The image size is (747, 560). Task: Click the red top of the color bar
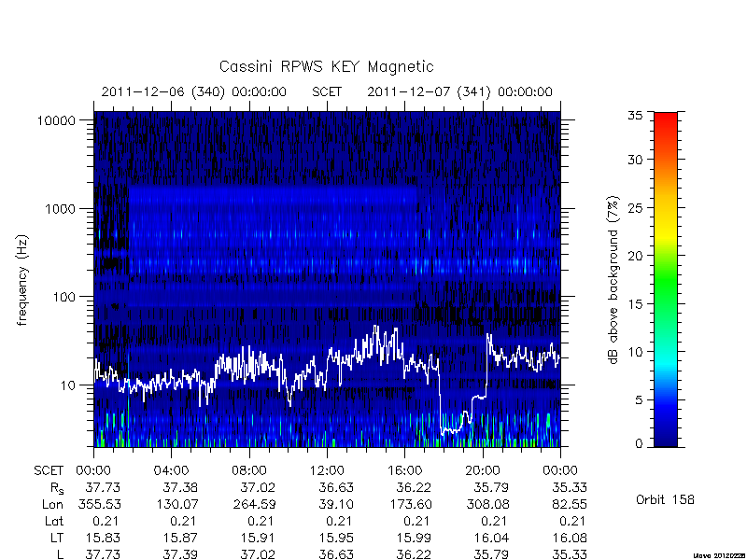[666, 121]
